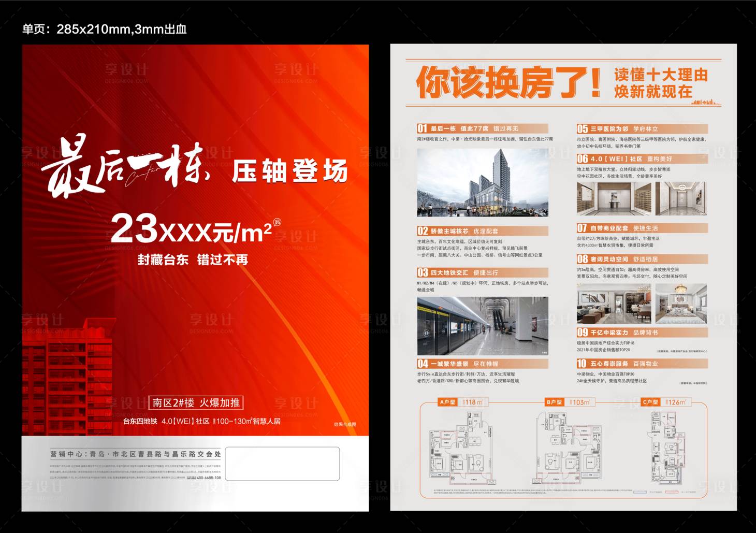The image size is (756, 533).
Task: Click the blank white rounded box on front page
Action: pyautogui.click(x=282, y=464)
